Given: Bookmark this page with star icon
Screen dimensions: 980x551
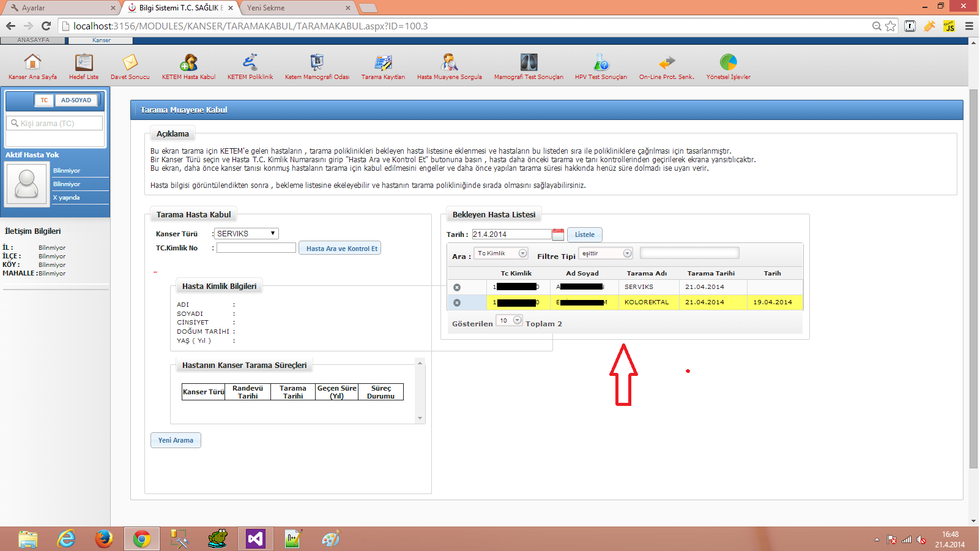Looking at the screenshot, I should pyautogui.click(x=891, y=26).
